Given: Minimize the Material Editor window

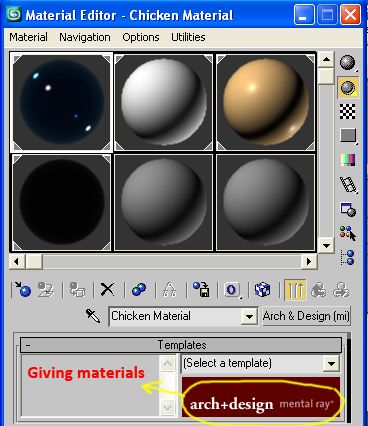Looking at the screenshot, I should click(x=303, y=15).
